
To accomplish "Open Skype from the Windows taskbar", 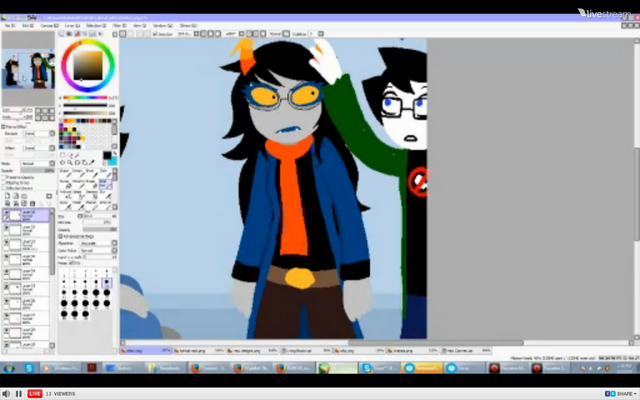I will coord(29,368).
